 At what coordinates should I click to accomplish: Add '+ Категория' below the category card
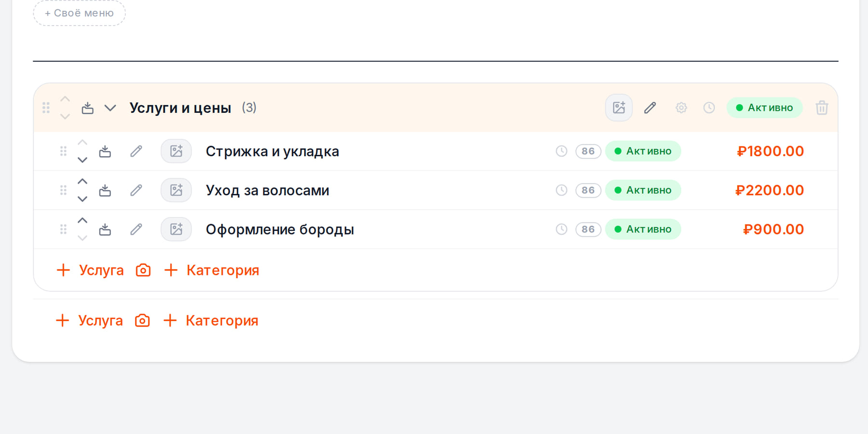coord(211,320)
